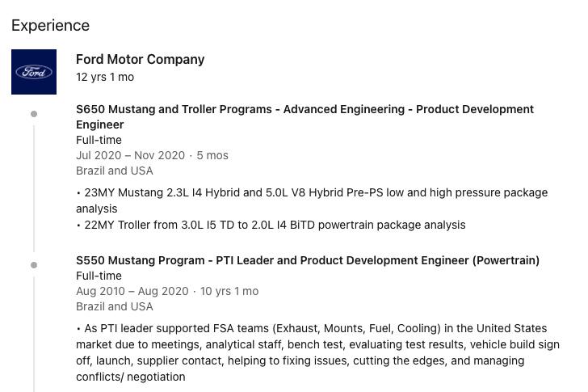Click the Jul 2020 – Nov 2020 date range
588x392 pixels.
pos(131,155)
